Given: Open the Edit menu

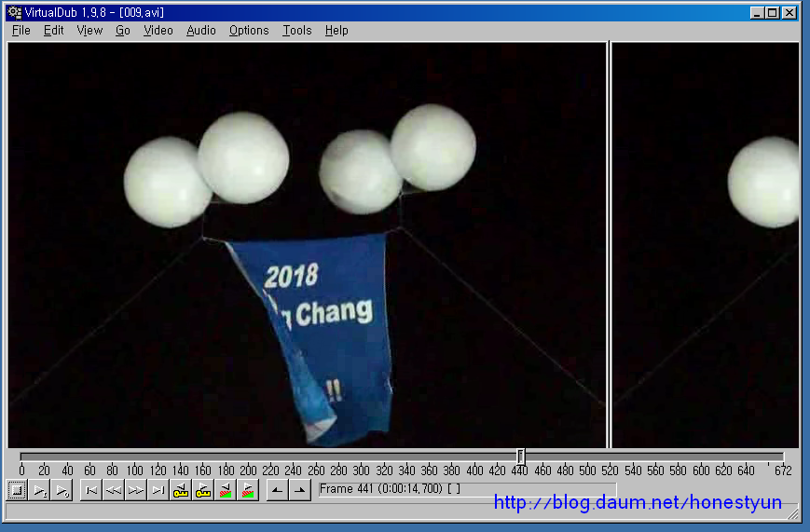Looking at the screenshot, I should point(53,31).
